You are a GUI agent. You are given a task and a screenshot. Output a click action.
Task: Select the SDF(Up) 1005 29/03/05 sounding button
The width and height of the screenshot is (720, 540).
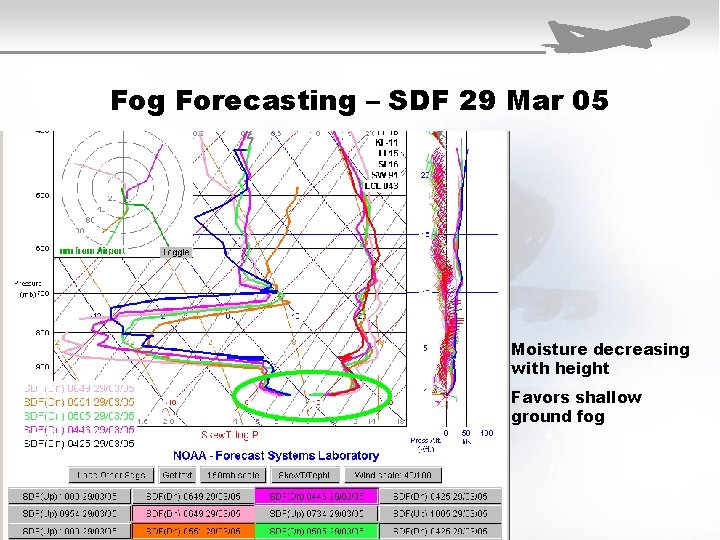[x=440, y=513]
